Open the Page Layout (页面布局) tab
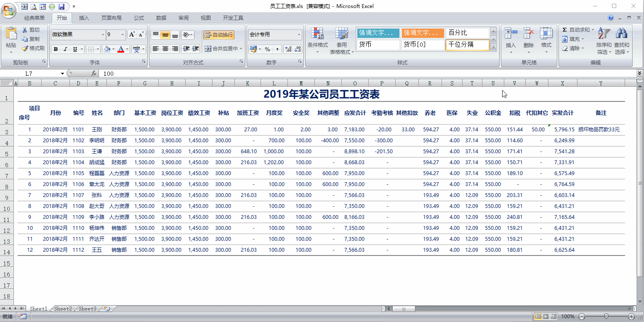 click(112, 18)
